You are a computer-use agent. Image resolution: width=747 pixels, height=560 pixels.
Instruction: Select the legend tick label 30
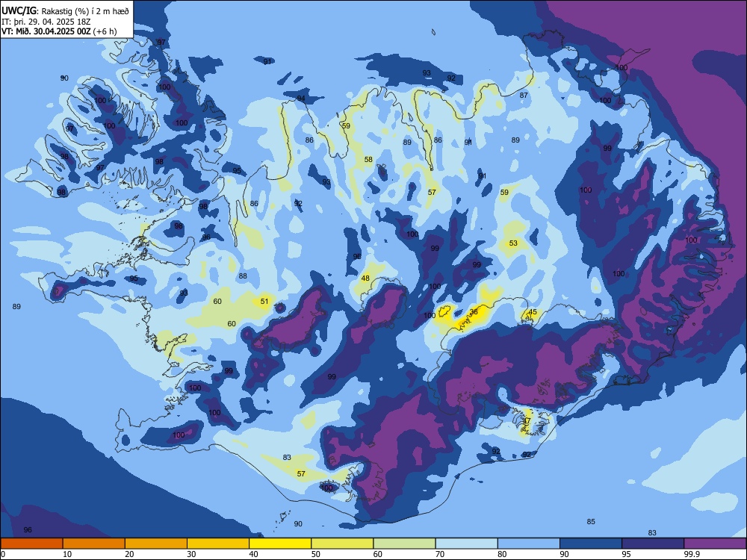191,554
